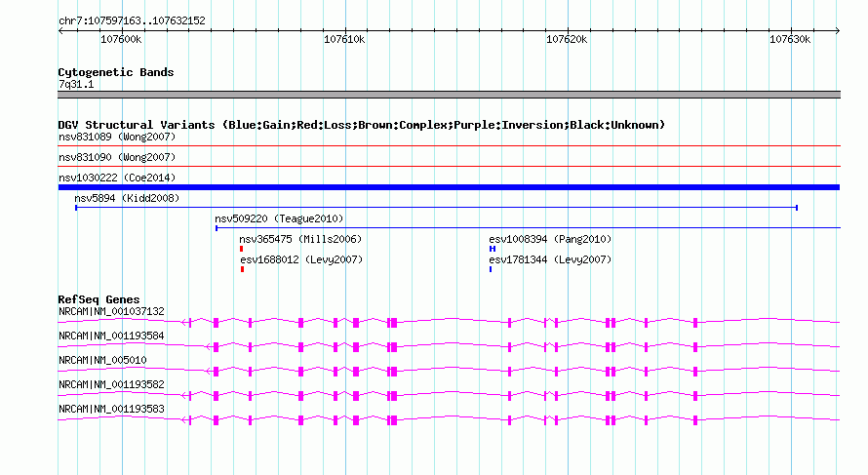Open variant nsv831089 (Wong2007) label
868x475 pixels.
pos(117,137)
